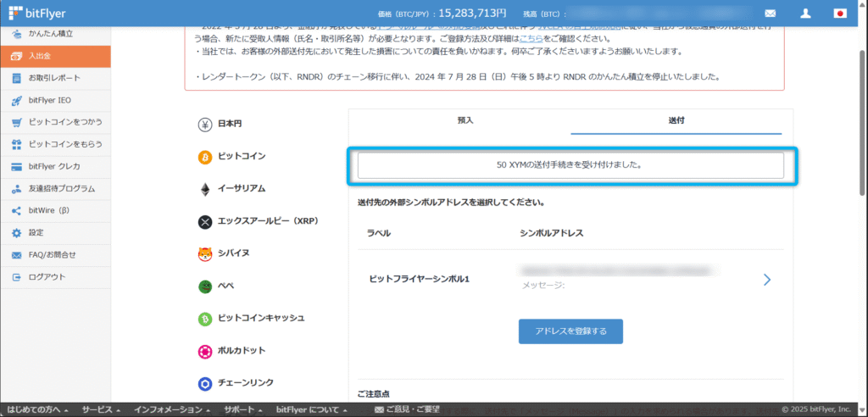Click the yen 日本円 currency icon

point(205,125)
